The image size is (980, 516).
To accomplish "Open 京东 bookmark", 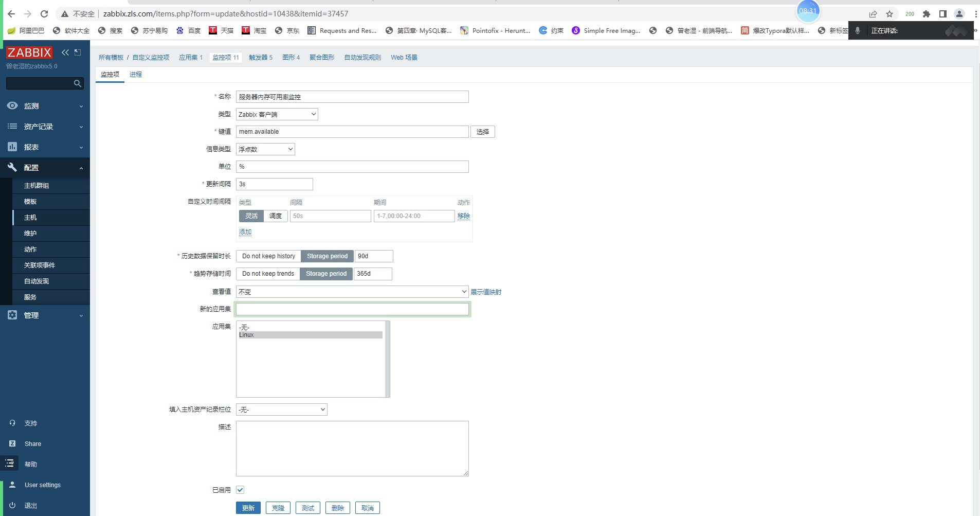I will [287, 30].
